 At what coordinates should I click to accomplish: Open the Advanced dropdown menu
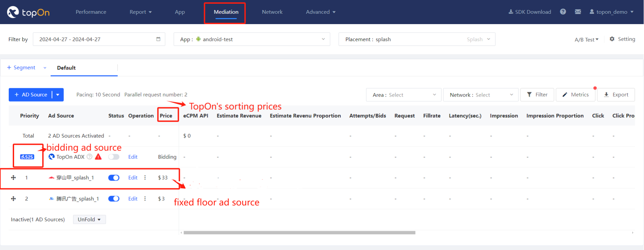pos(320,12)
